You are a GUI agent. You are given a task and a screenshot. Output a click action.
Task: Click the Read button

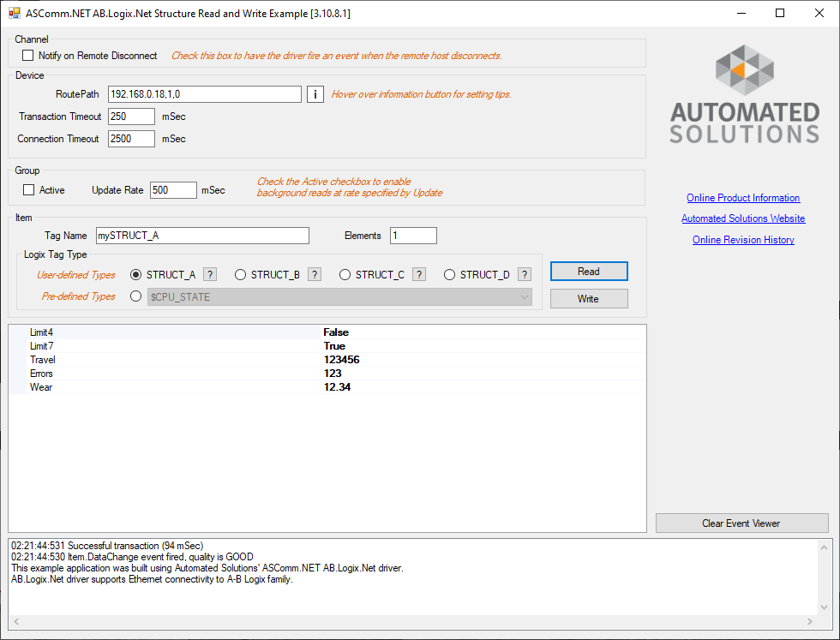point(589,271)
